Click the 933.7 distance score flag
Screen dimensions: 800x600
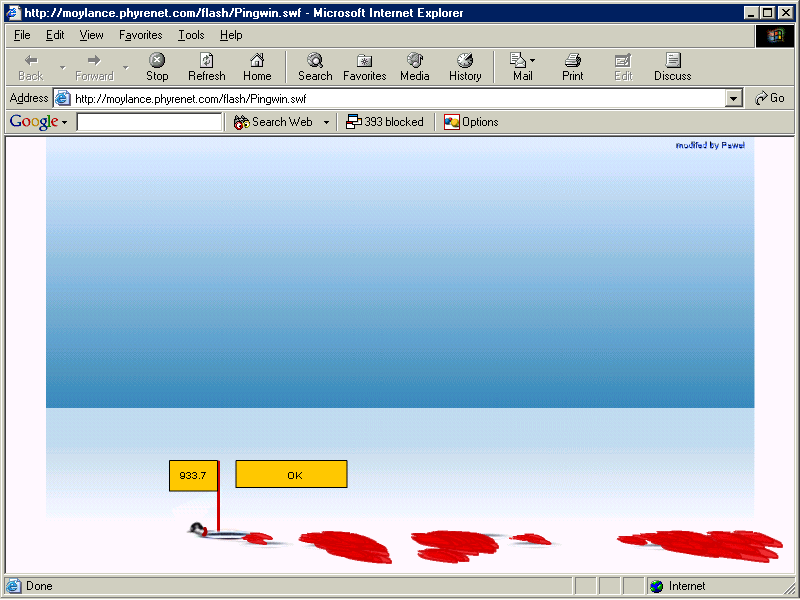click(193, 476)
